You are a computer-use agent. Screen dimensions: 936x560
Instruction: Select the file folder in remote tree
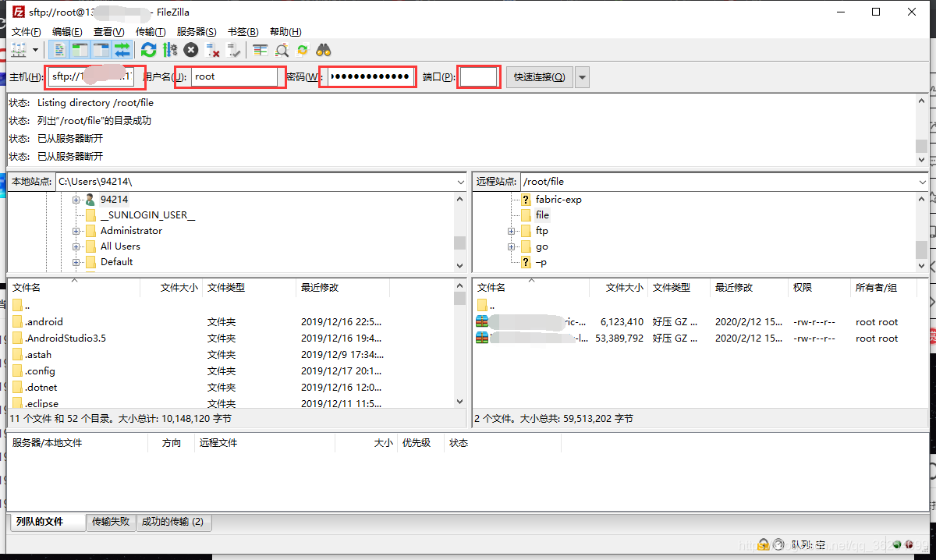click(542, 215)
